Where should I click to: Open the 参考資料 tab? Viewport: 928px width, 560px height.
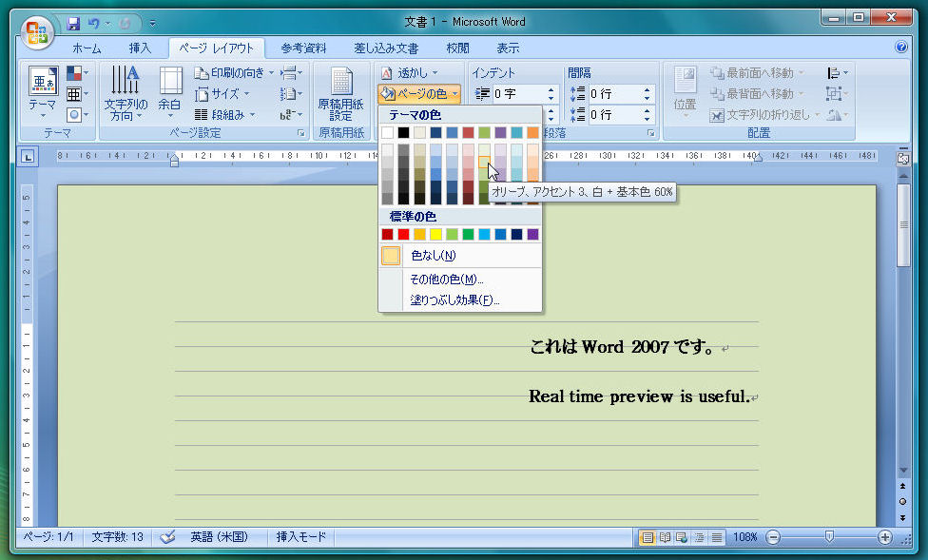click(303, 48)
